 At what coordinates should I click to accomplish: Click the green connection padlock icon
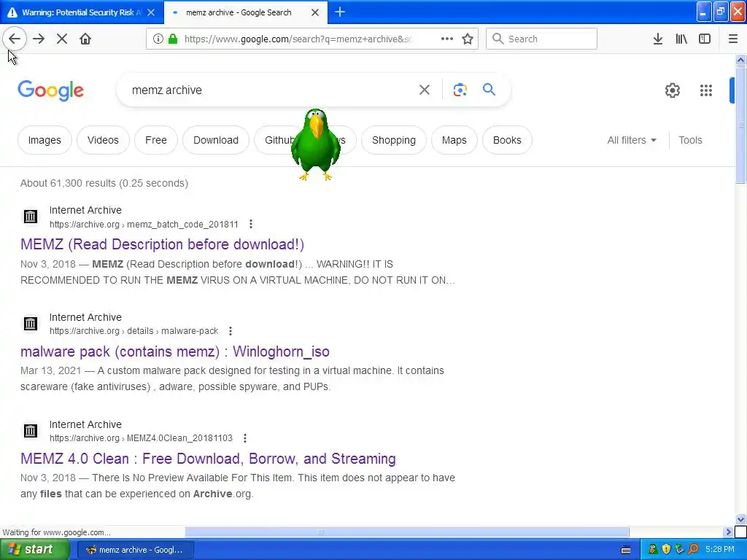pos(173,39)
